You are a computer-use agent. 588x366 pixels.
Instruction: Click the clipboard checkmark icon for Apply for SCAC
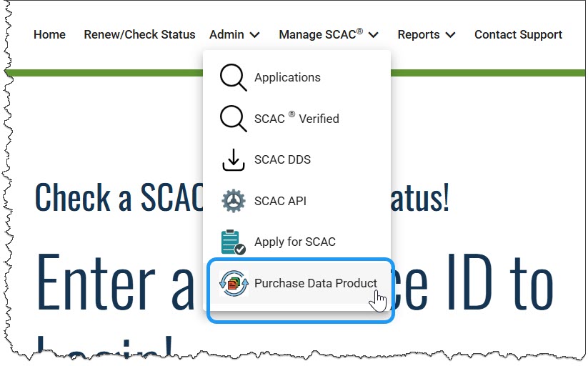[233, 242]
